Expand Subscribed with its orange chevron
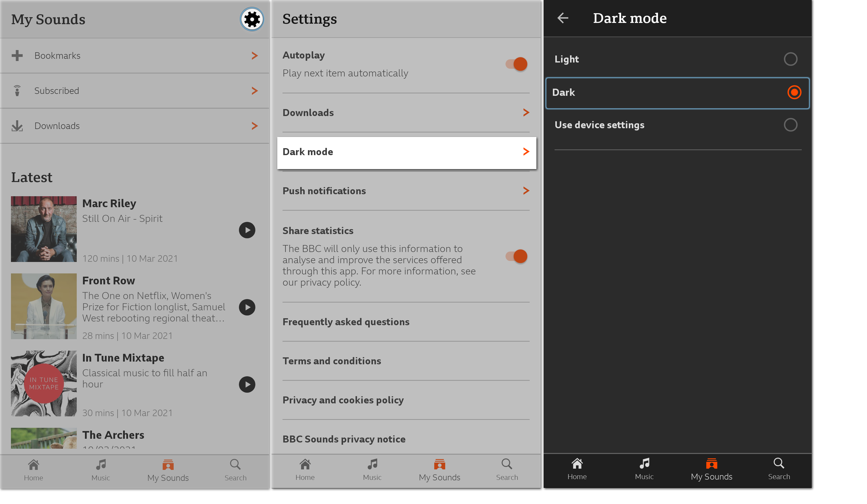Image resolution: width=867 pixels, height=504 pixels. click(254, 90)
